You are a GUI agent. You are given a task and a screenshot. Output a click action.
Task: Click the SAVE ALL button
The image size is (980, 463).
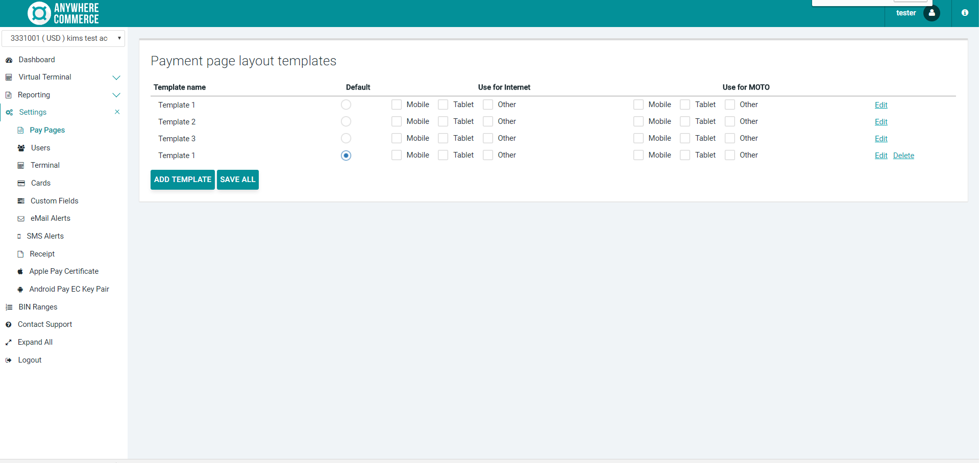coord(238,179)
